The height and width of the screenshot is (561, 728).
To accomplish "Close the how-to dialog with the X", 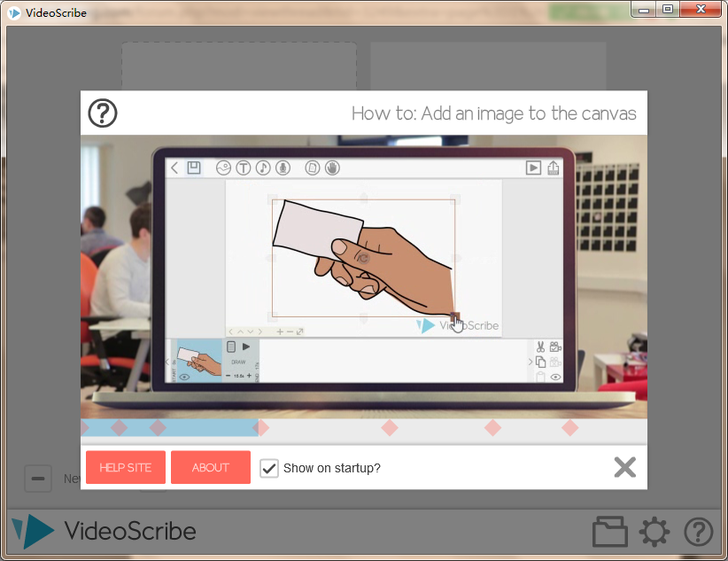I will [625, 468].
